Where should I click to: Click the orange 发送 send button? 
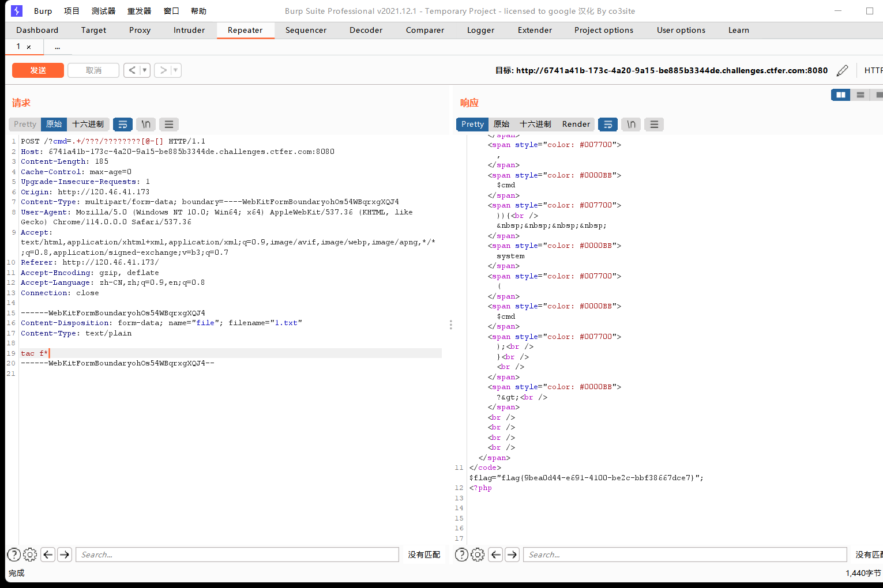point(38,70)
